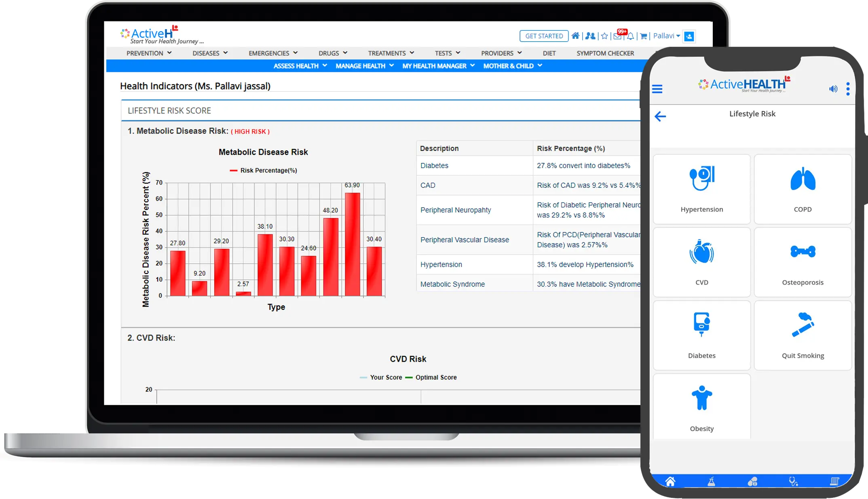Viewport: 868px width, 499px height.
Task: Tap the speaker sound icon in phone header
Action: (833, 89)
